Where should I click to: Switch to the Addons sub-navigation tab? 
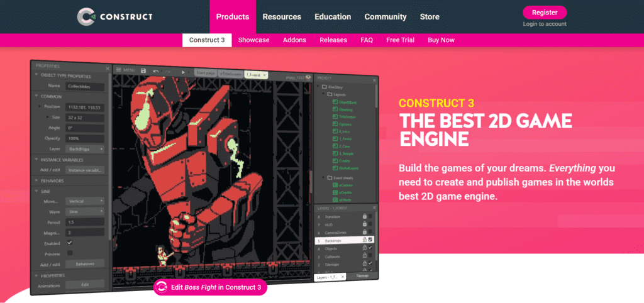click(294, 40)
